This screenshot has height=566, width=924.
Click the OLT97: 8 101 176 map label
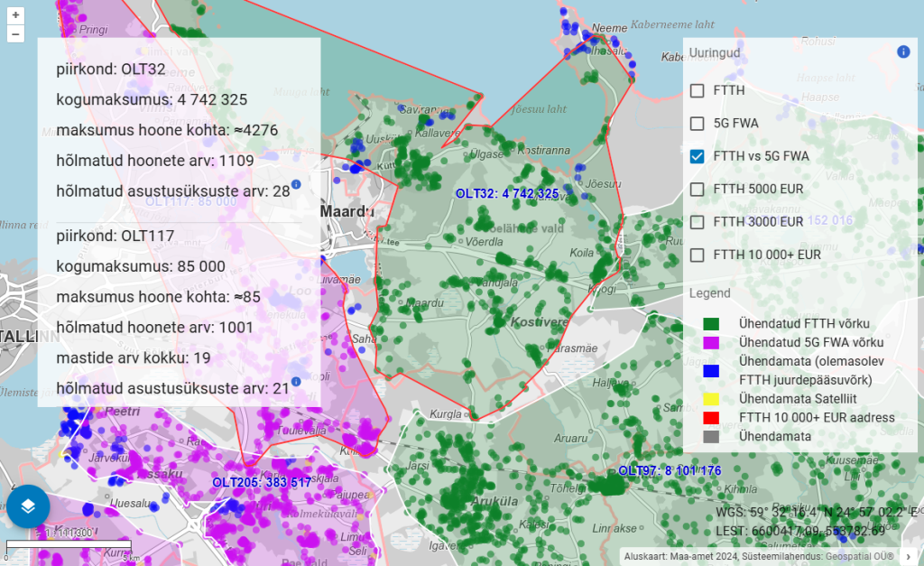coord(670,470)
